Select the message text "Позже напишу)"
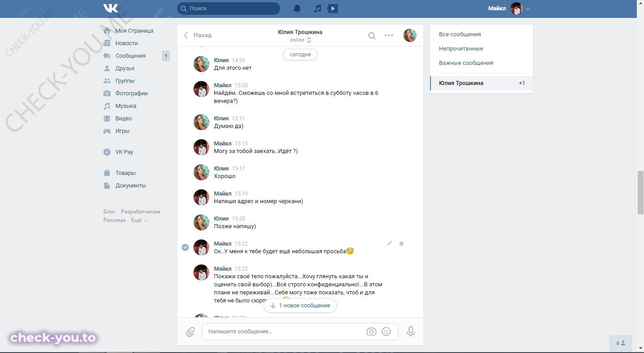 235,226
